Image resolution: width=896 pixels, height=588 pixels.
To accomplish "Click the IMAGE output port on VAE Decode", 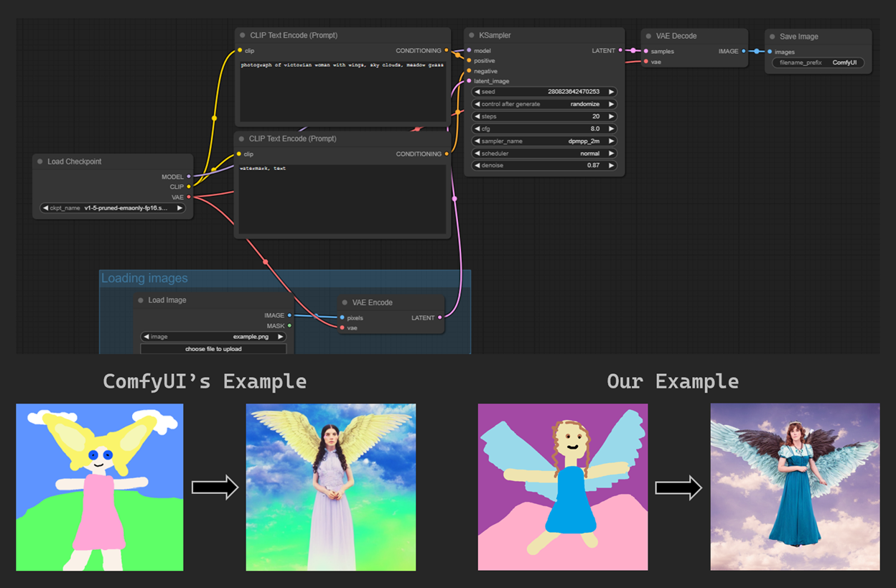I will pyautogui.click(x=744, y=51).
